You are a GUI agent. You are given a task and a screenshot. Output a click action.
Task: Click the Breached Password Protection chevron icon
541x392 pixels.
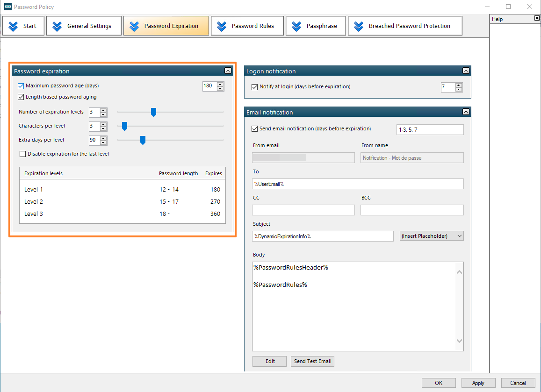[359, 26]
